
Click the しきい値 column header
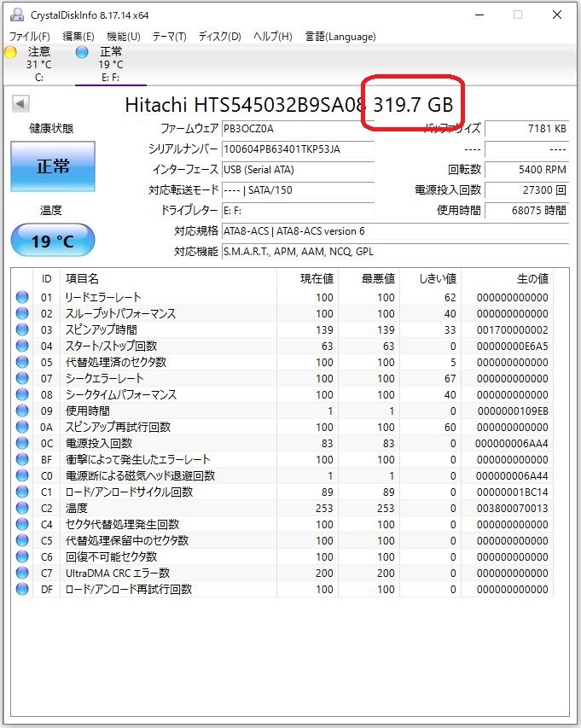[x=430, y=278]
